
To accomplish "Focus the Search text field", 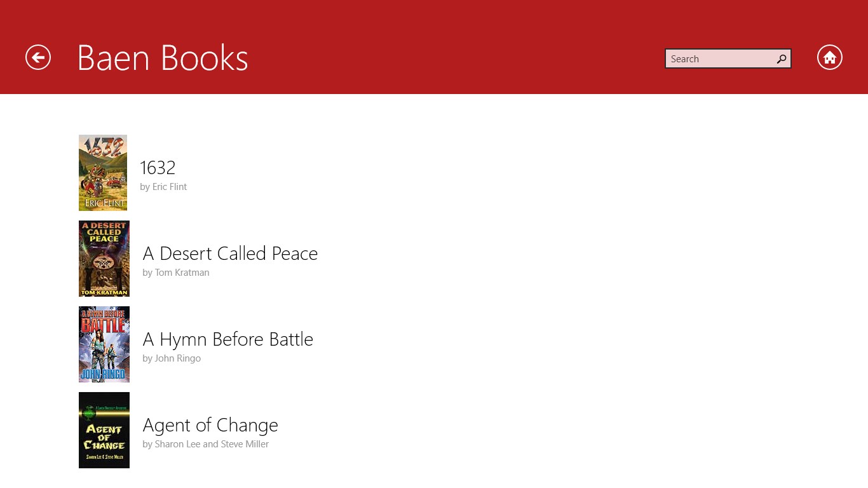I will coord(718,59).
